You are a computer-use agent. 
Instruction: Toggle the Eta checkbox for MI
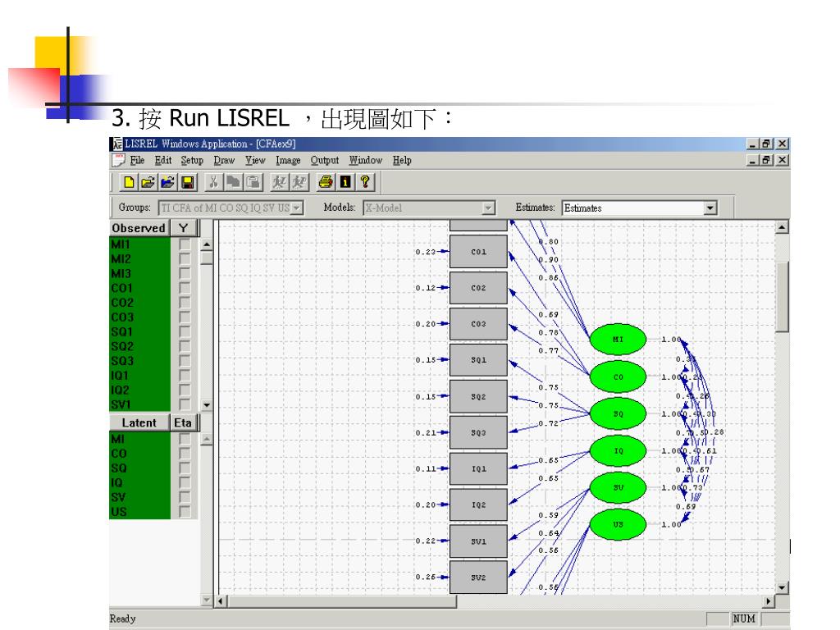coord(185,440)
